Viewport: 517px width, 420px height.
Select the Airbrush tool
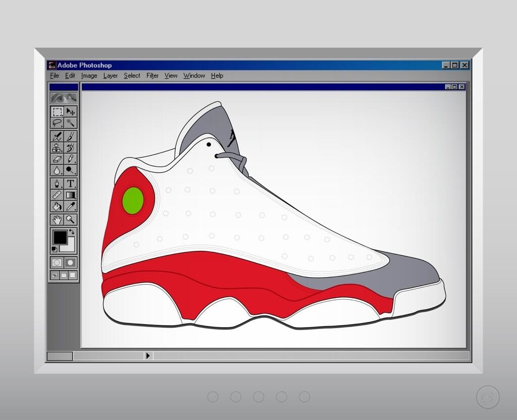pos(58,136)
